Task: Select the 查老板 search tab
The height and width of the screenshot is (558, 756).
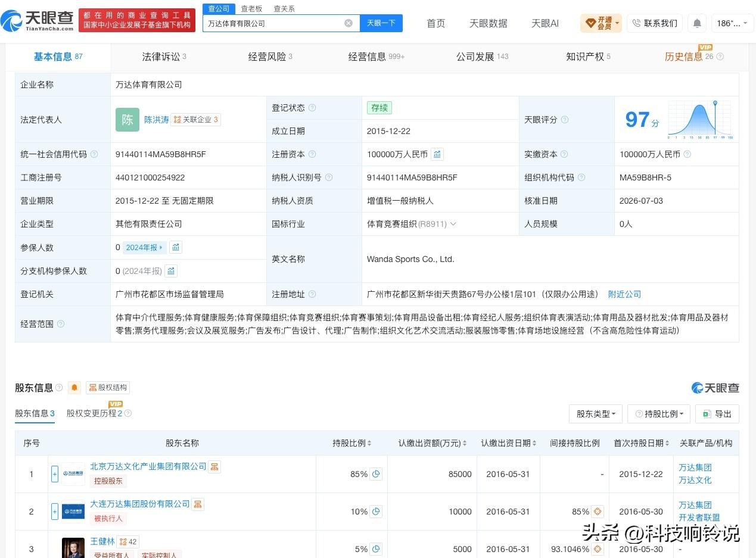Action: pos(251,9)
